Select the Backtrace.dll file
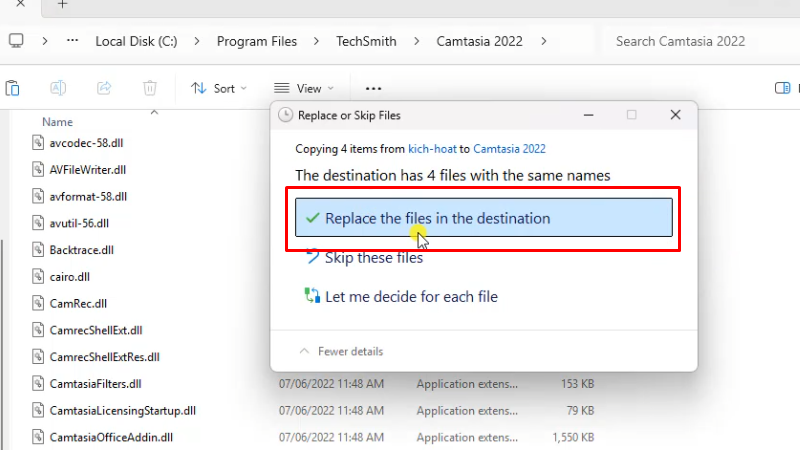Image resolution: width=800 pixels, height=450 pixels. click(x=82, y=250)
